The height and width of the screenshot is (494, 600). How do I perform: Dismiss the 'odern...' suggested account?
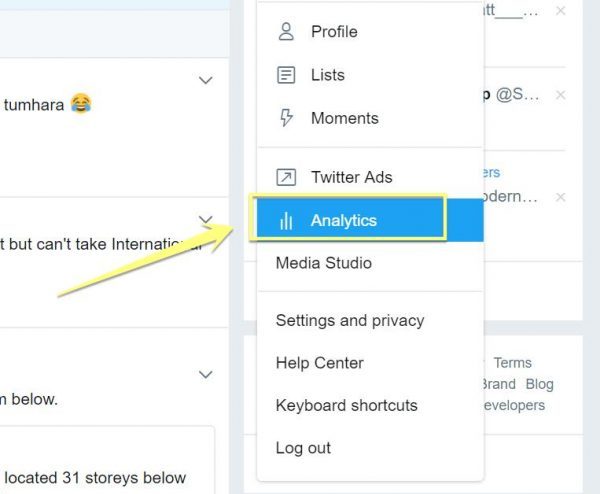click(561, 197)
